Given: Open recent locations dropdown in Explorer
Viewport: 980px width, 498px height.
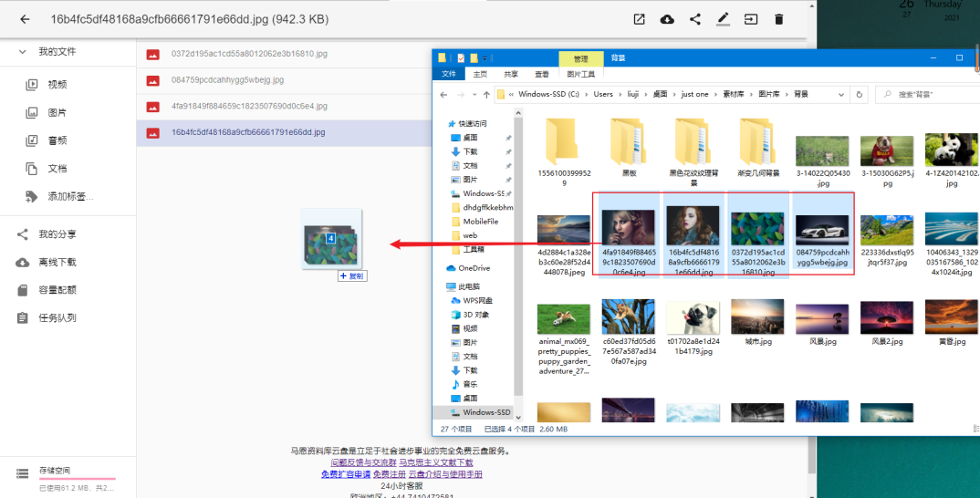Looking at the screenshot, I should pyautogui.click(x=474, y=95).
